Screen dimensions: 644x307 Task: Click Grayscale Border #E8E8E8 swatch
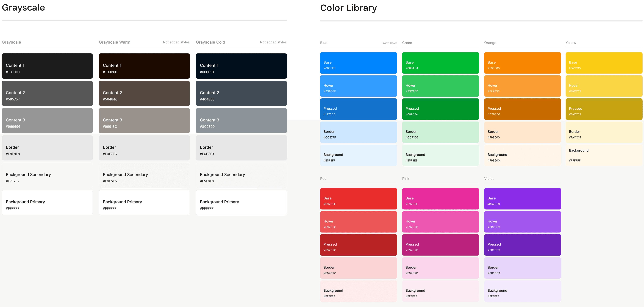click(x=47, y=148)
